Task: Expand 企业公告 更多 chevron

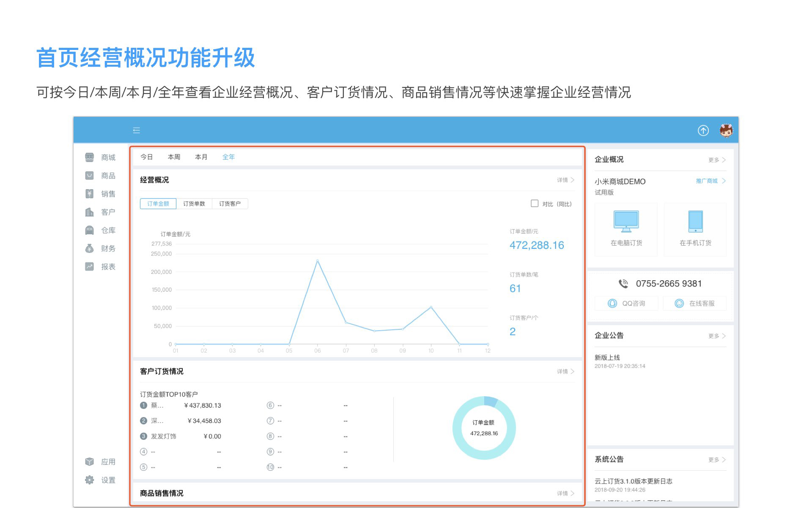Action: click(x=724, y=336)
